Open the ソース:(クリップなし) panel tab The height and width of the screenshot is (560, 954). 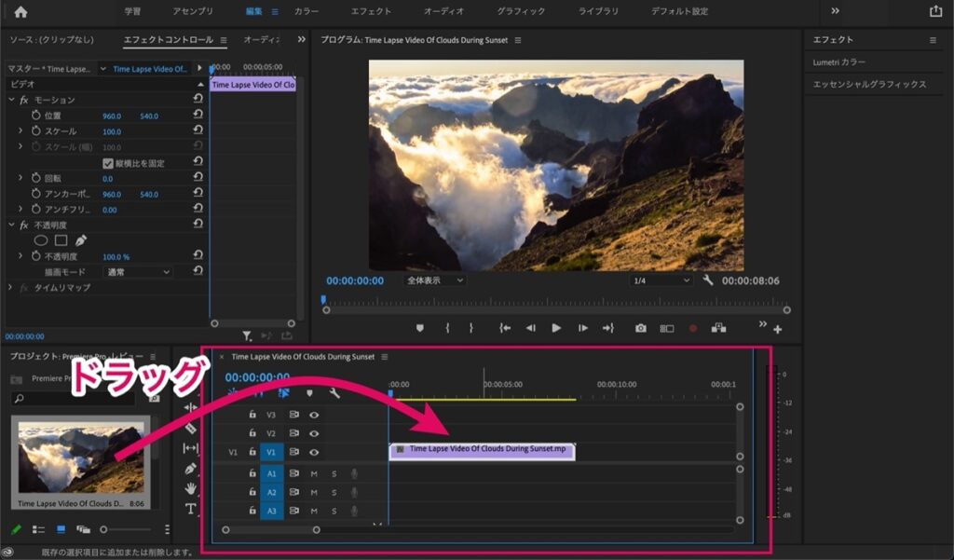click(52, 39)
